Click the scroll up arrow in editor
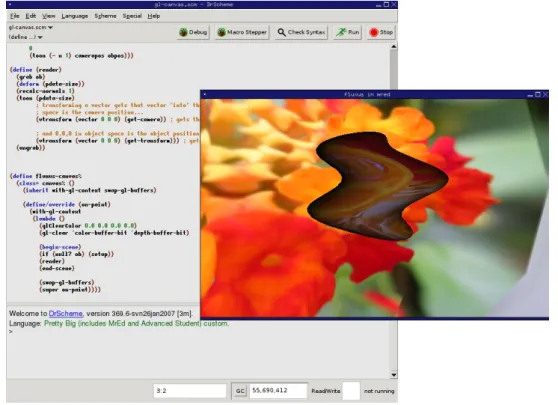The width and height of the screenshot is (558, 405). click(x=394, y=47)
